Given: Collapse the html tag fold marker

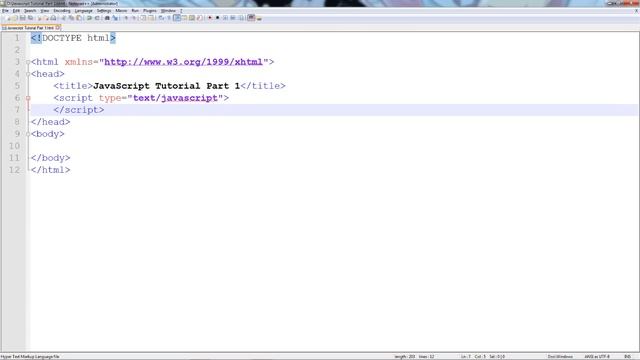Looking at the screenshot, I should pyautogui.click(x=28, y=62).
